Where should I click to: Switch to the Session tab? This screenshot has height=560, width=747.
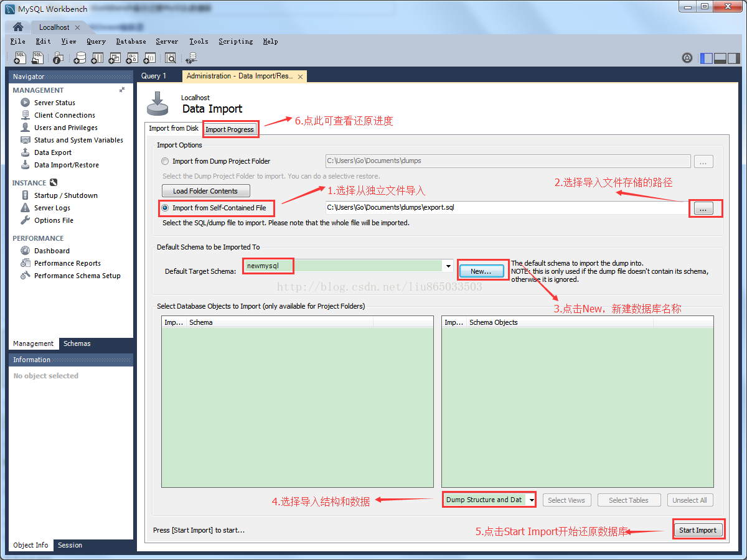[70, 545]
